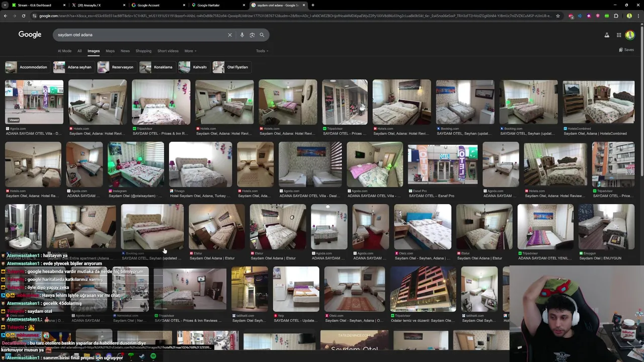This screenshot has width=644, height=362.
Task: Open Google account profile avatar
Action: pos(630,35)
